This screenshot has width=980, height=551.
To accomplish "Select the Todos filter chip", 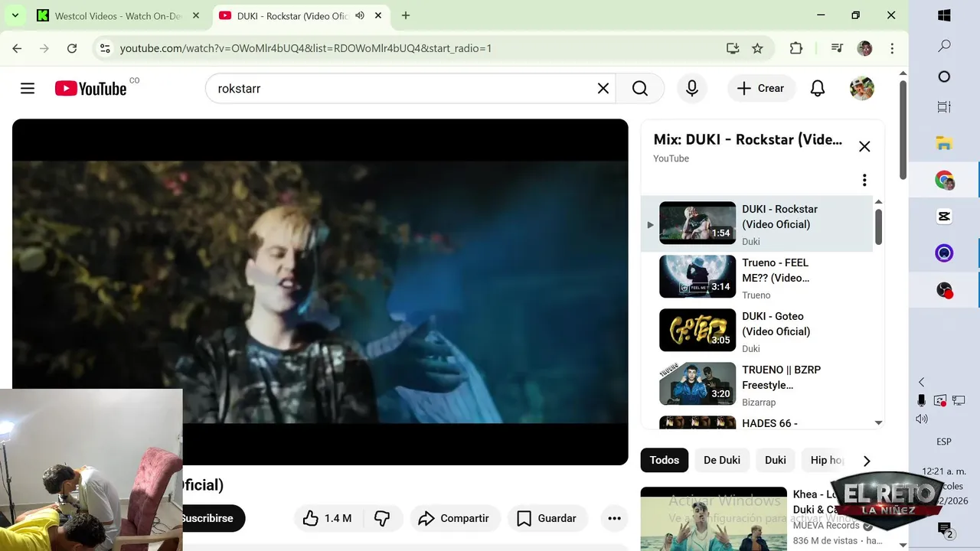I will (665, 460).
